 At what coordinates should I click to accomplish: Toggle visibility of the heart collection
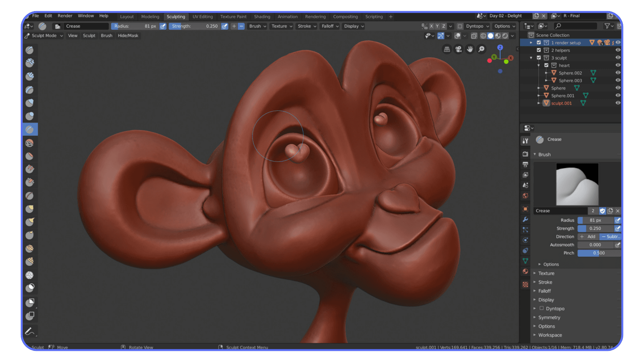(618, 65)
